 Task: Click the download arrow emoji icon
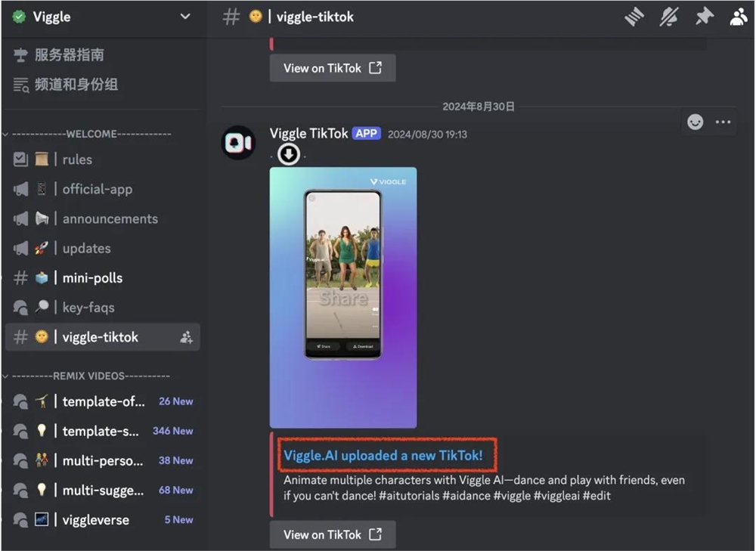pyautogui.click(x=289, y=154)
